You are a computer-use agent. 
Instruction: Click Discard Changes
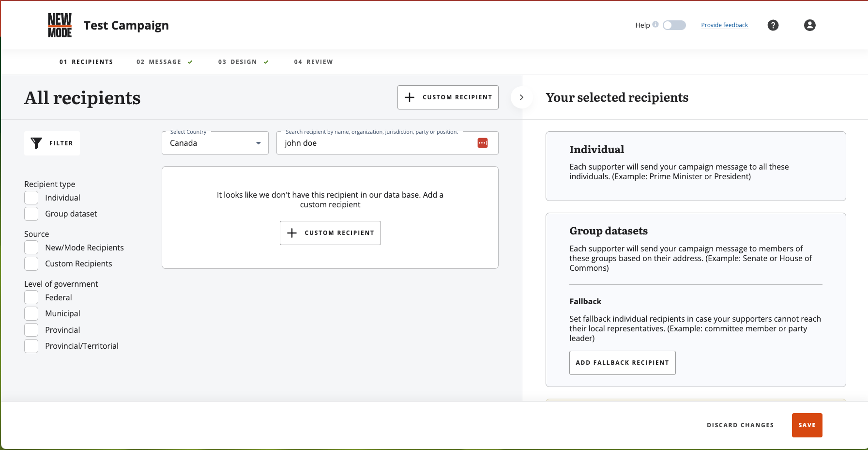point(740,425)
